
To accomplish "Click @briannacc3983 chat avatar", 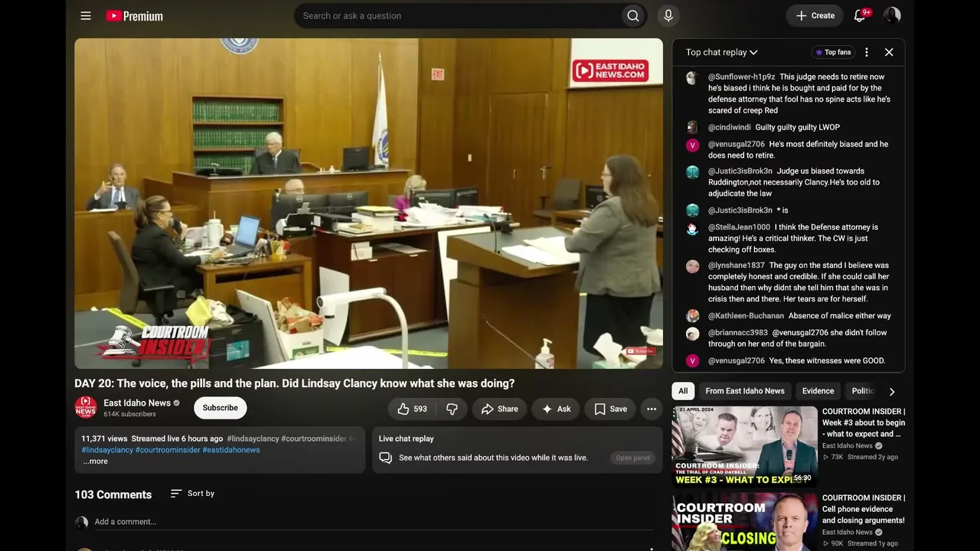I will click(x=692, y=334).
